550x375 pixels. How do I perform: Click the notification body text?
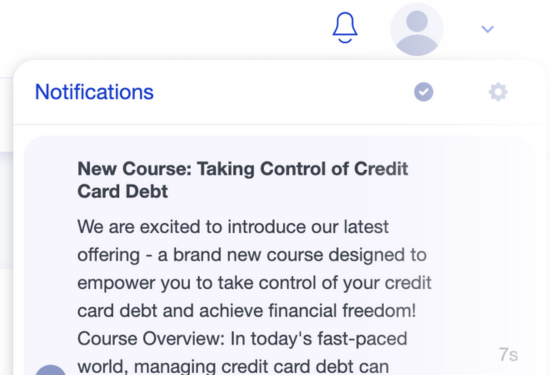[254, 296]
